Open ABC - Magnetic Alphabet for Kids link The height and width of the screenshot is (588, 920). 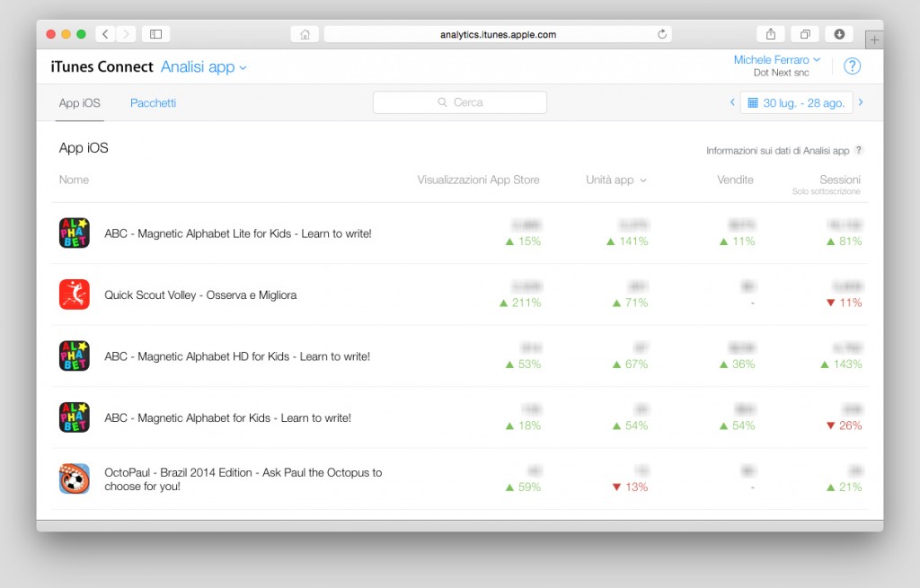227,418
